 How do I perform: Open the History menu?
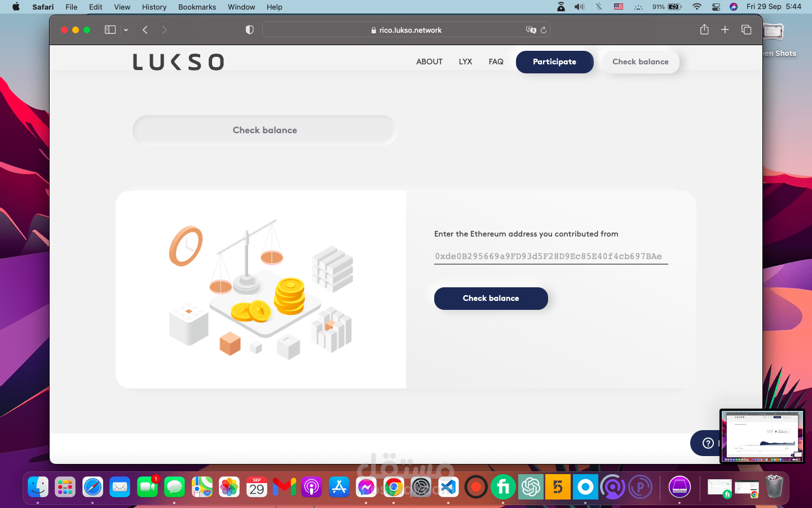pos(154,7)
